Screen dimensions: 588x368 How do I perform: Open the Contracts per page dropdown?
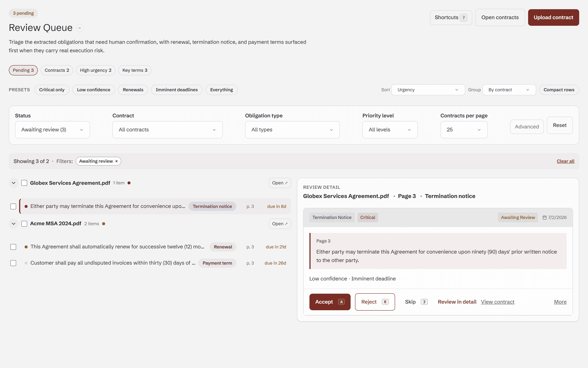[x=464, y=130]
